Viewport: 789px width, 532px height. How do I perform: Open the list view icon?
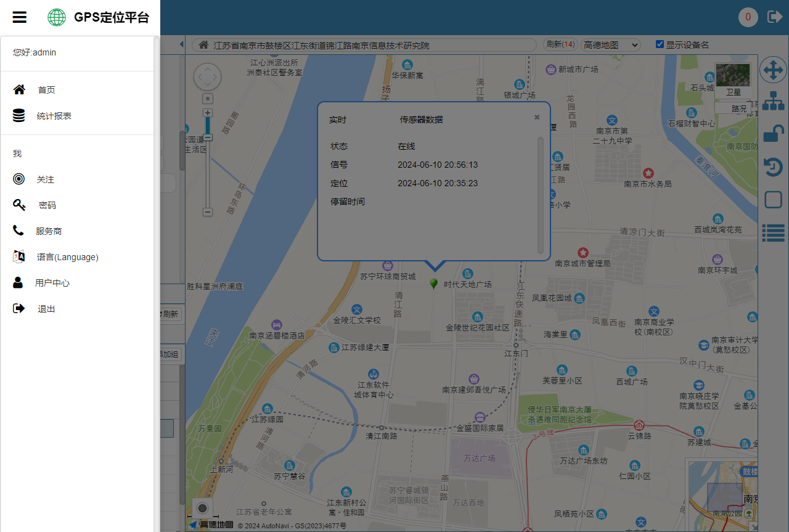[773, 232]
